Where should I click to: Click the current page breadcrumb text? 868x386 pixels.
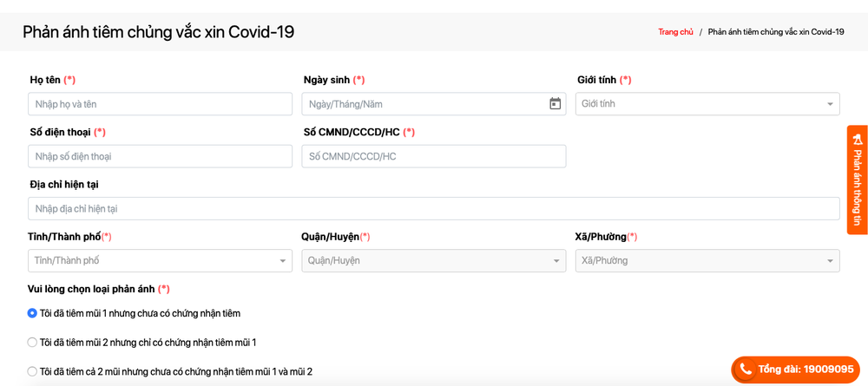776,32
